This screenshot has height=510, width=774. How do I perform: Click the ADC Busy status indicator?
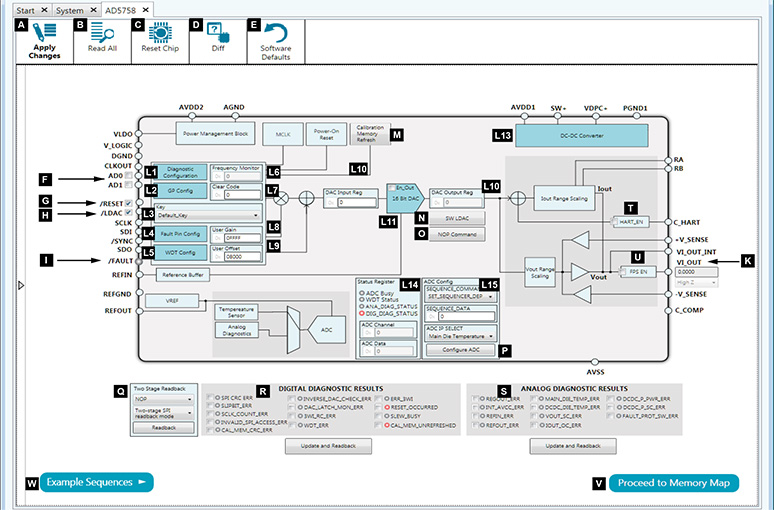(362, 293)
